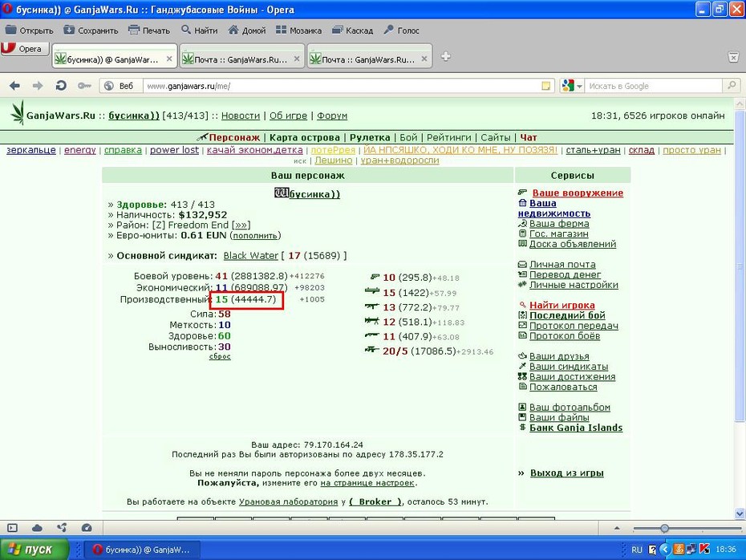The image size is (746, 560).
Task: Click the search magnifier button
Action: point(732,86)
